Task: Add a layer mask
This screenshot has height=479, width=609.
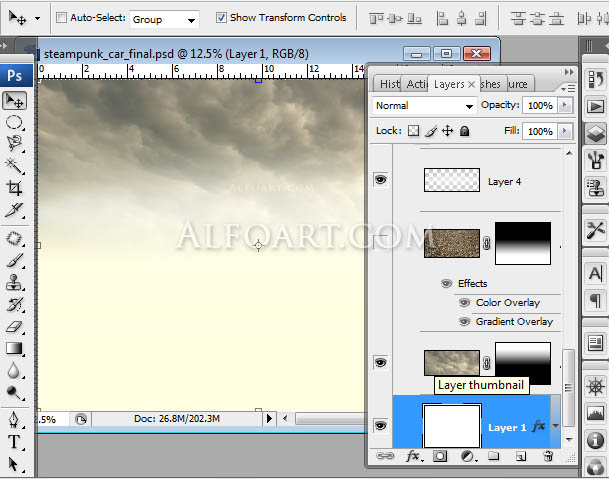Action: point(440,456)
